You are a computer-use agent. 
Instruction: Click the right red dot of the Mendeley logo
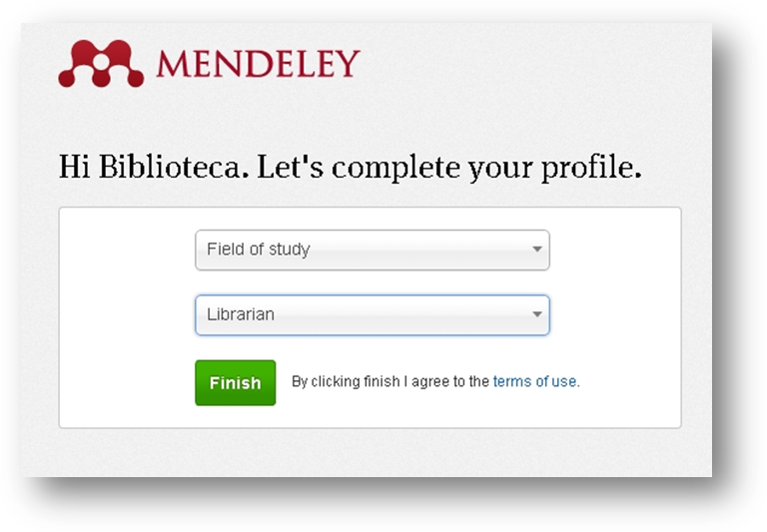[x=136, y=79]
